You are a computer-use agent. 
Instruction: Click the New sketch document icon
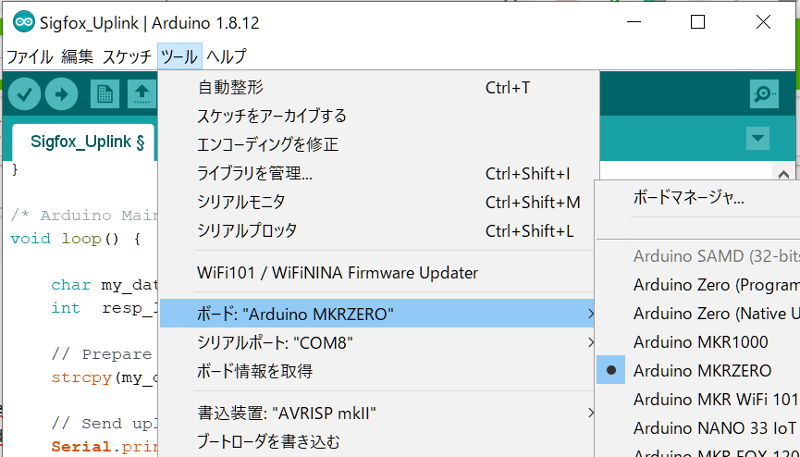105,94
